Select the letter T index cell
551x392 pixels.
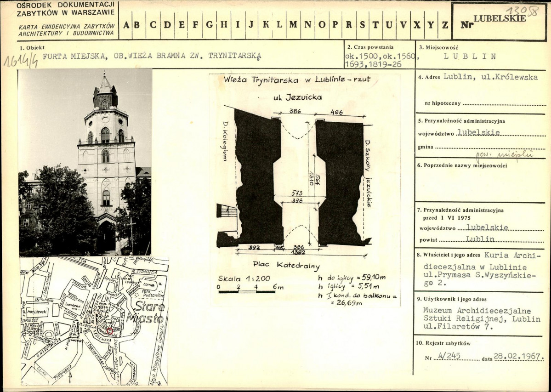pos(375,25)
